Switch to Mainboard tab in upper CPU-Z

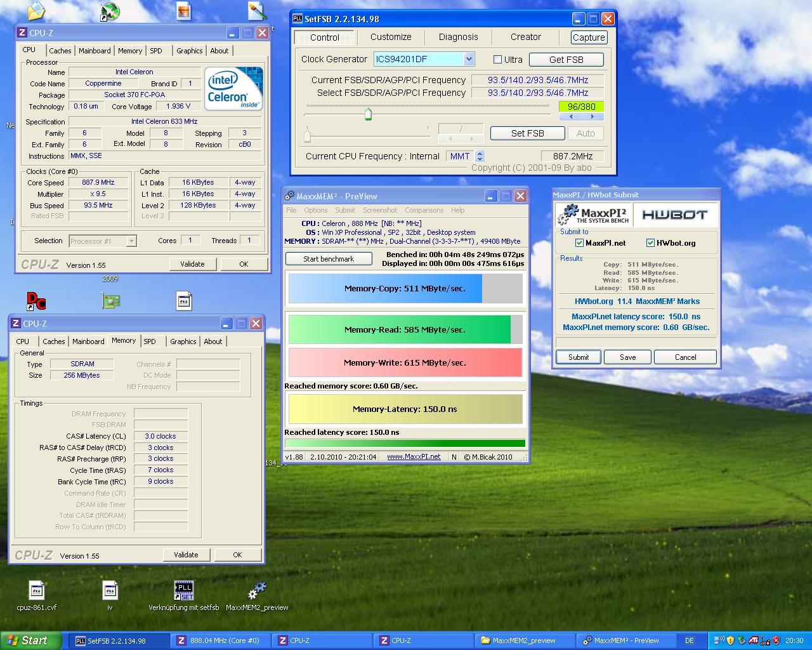coord(95,51)
